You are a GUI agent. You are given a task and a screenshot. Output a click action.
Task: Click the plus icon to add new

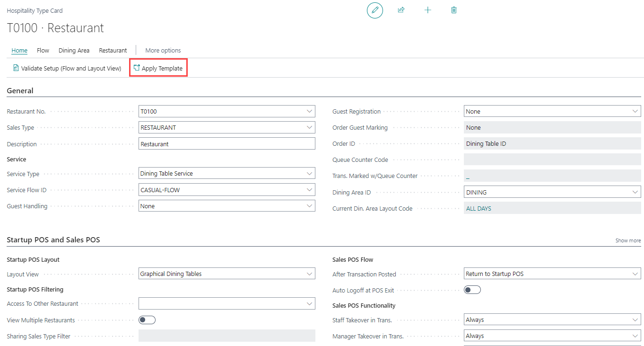[427, 10]
